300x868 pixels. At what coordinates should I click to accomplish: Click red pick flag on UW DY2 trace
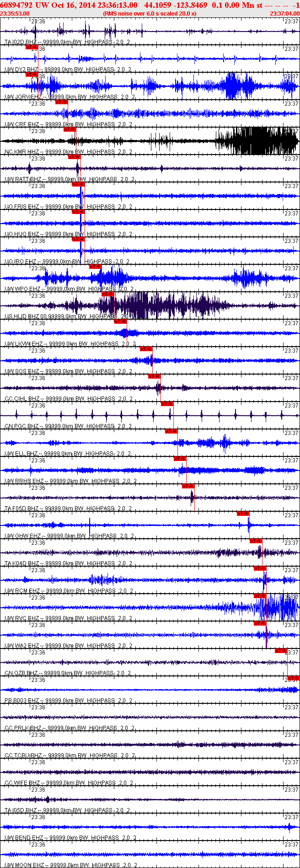coord(32,47)
